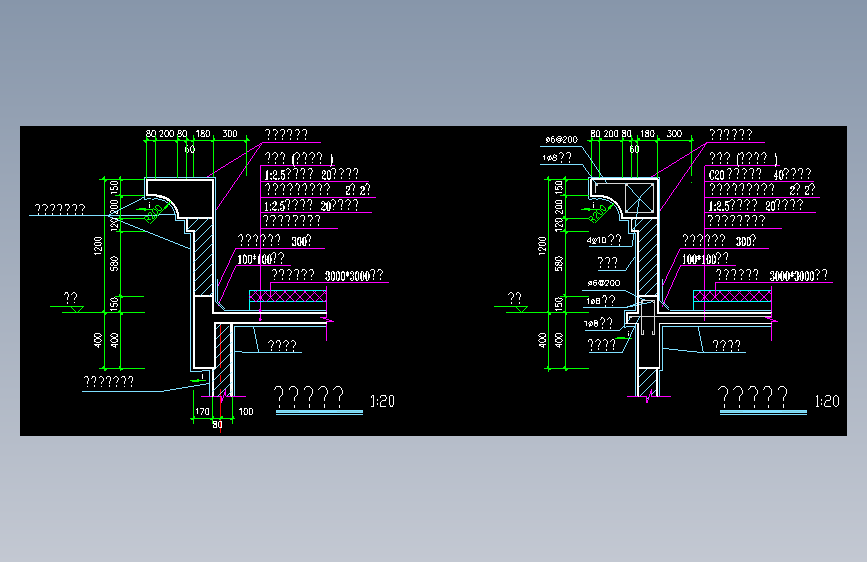Select the 1200 dimension in right detail

tap(542, 246)
